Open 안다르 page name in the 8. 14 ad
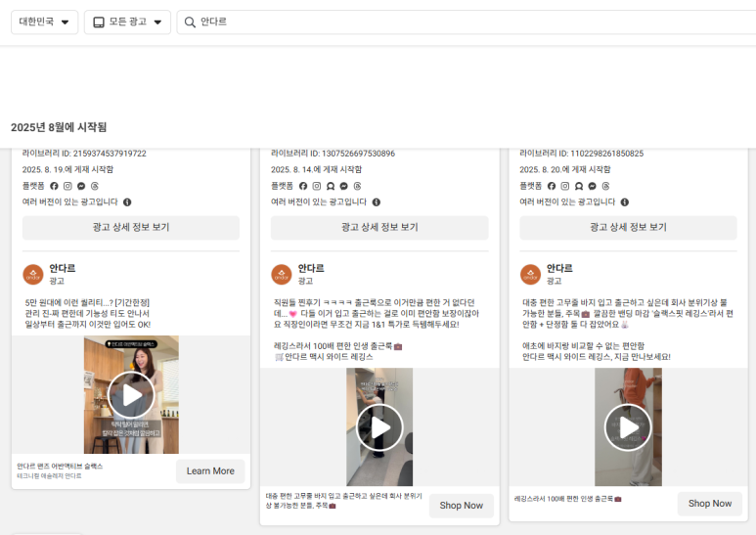Viewport: 756px width, 535px height. coord(311,268)
